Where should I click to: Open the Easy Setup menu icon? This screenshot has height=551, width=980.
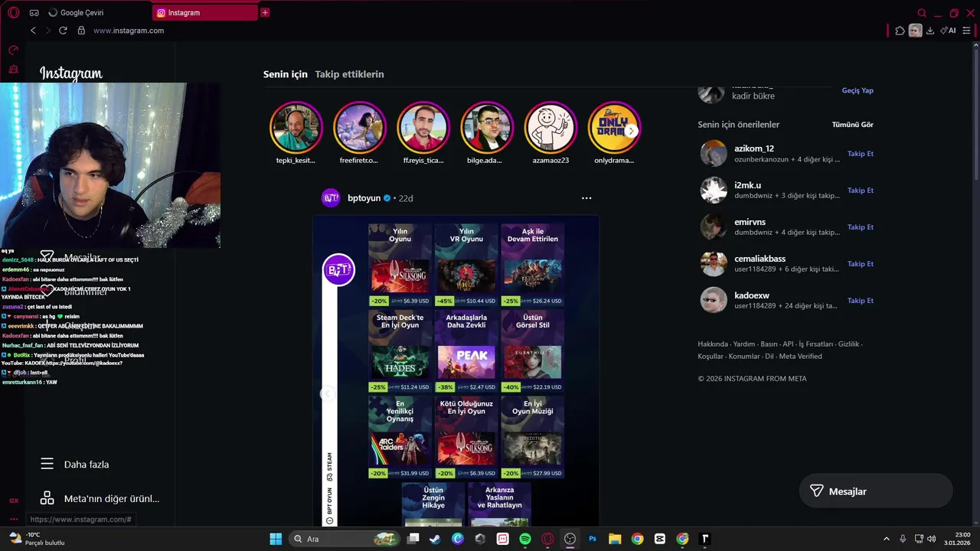point(966,31)
